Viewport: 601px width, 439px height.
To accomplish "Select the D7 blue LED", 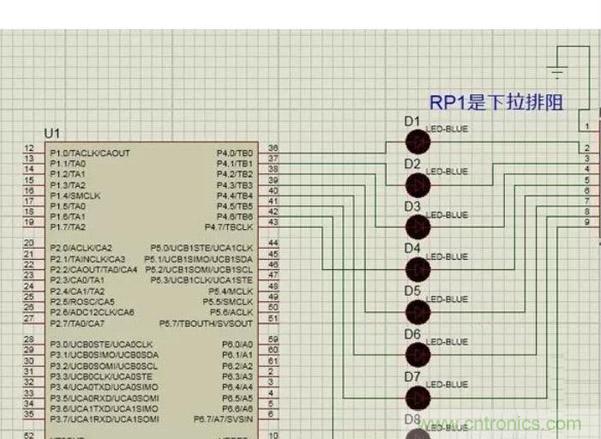I will (x=416, y=397).
